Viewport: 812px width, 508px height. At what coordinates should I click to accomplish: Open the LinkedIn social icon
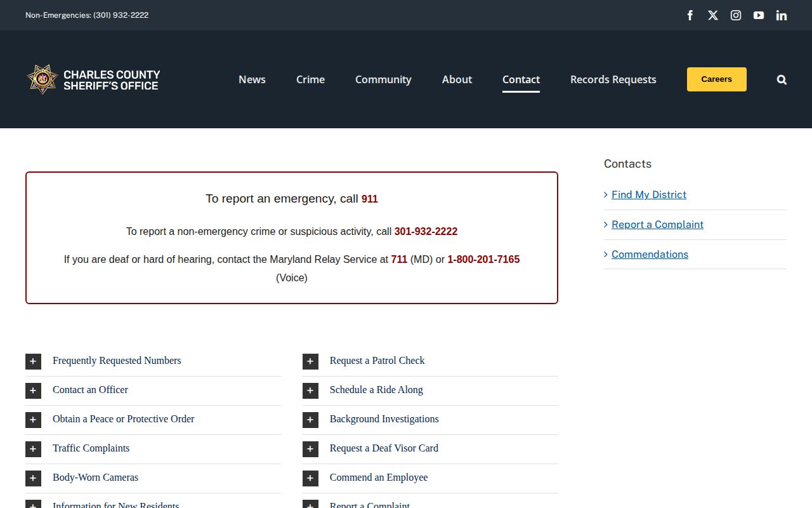click(782, 15)
